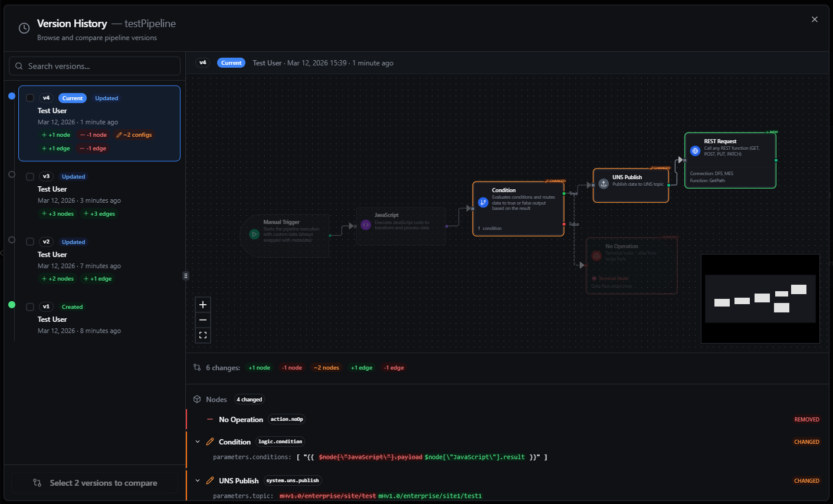833x504 pixels.
Task: Tick the checkbox for version v3
Action: [x=30, y=176]
